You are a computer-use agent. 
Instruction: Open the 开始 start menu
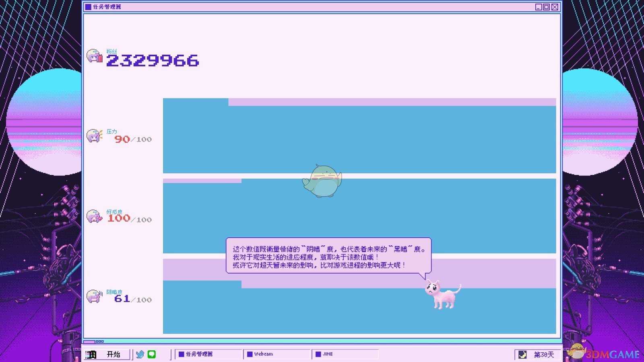pyautogui.click(x=107, y=354)
